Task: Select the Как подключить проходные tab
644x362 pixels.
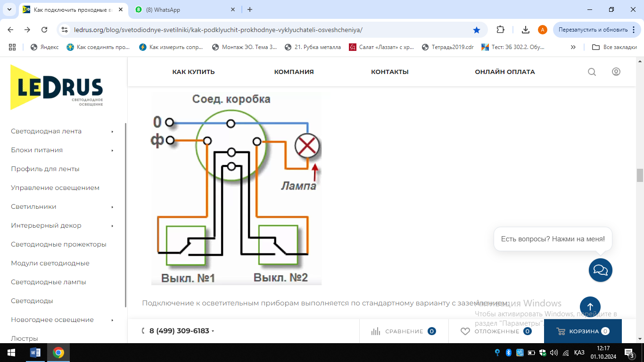Action: click(73, 9)
